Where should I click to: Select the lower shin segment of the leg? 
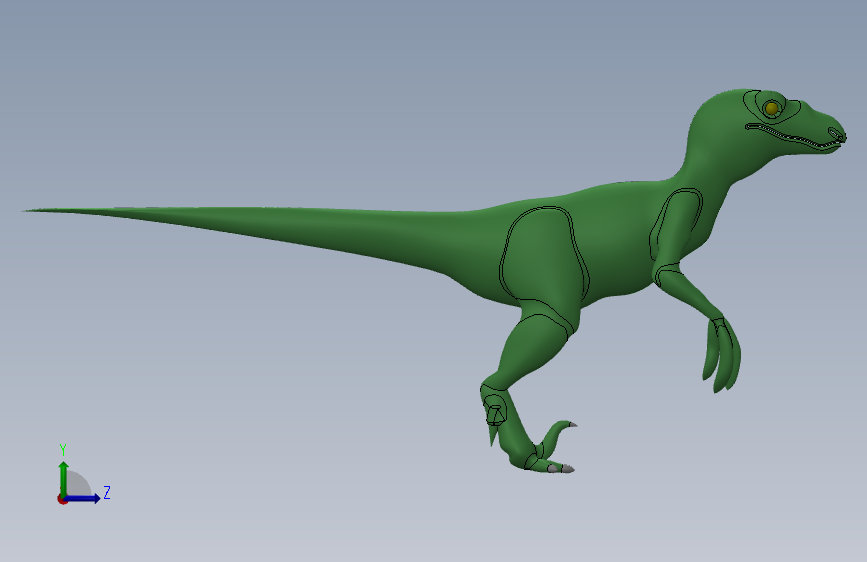(x=514, y=429)
